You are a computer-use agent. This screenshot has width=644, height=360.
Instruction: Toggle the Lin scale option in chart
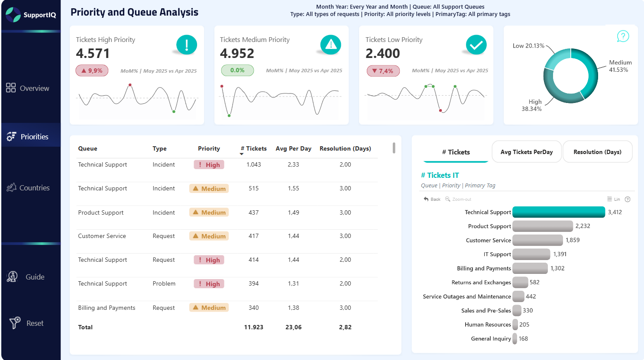[x=614, y=199]
